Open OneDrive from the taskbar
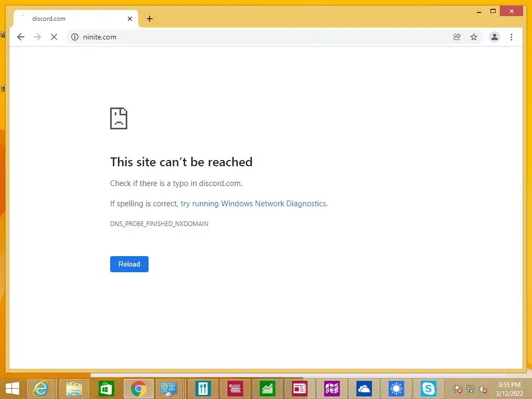 point(364,389)
